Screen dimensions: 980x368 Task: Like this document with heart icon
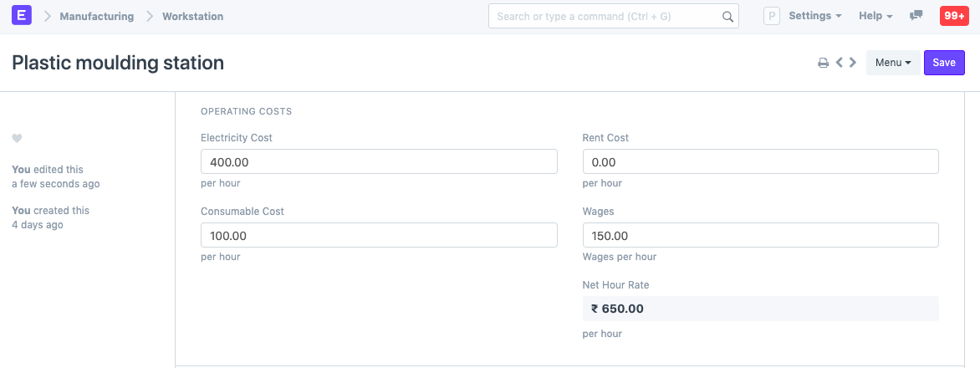click(x=17, y=138)
